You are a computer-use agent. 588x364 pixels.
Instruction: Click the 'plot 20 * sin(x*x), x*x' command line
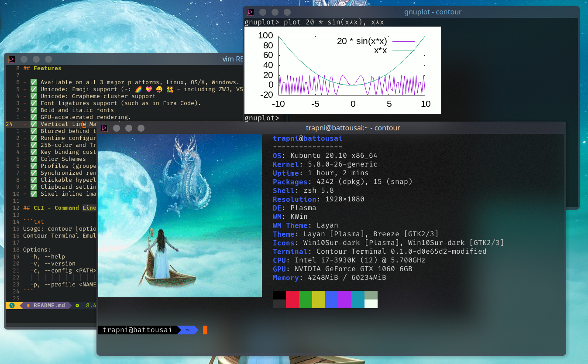(x=334, y=22)
